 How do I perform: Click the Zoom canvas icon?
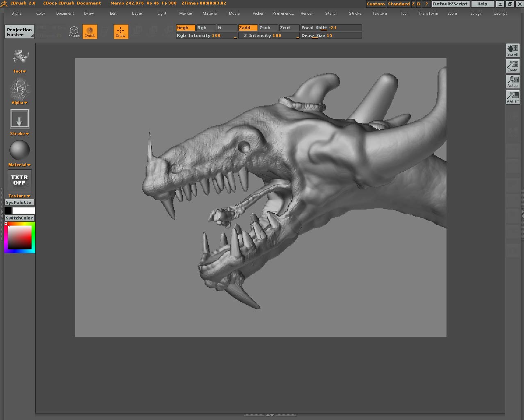tap(513, 66)
